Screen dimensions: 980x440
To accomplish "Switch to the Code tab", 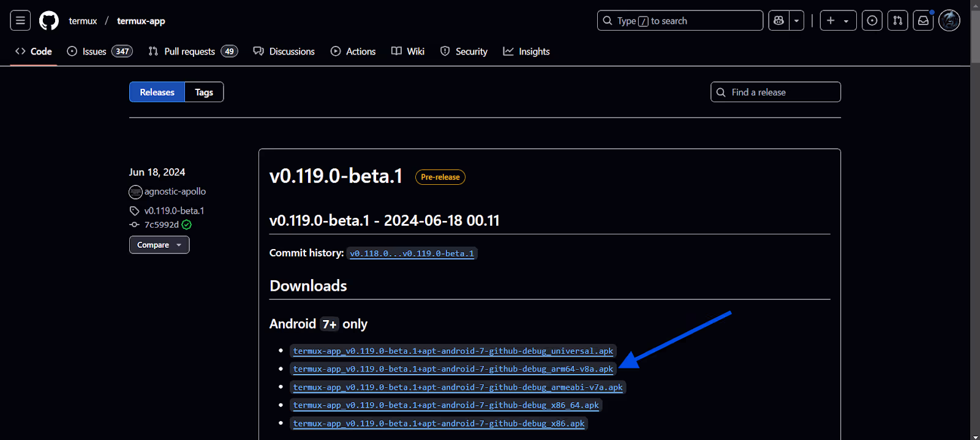I will [34, 51].
